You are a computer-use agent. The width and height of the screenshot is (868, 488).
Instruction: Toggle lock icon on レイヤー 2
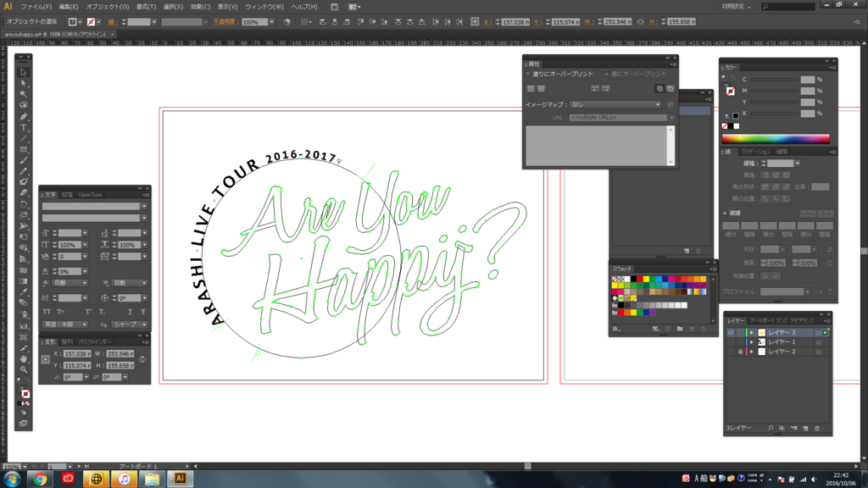tap(740, 352)
